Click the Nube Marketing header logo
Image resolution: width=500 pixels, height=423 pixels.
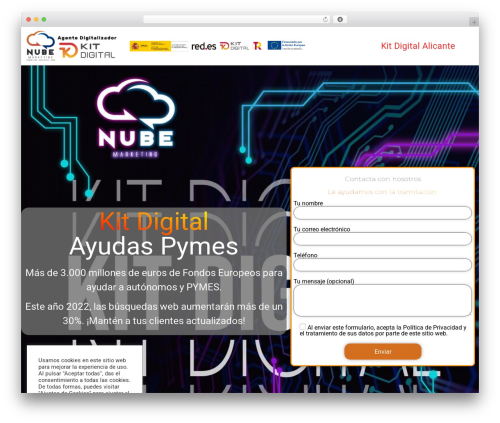(x=40, y=46)
